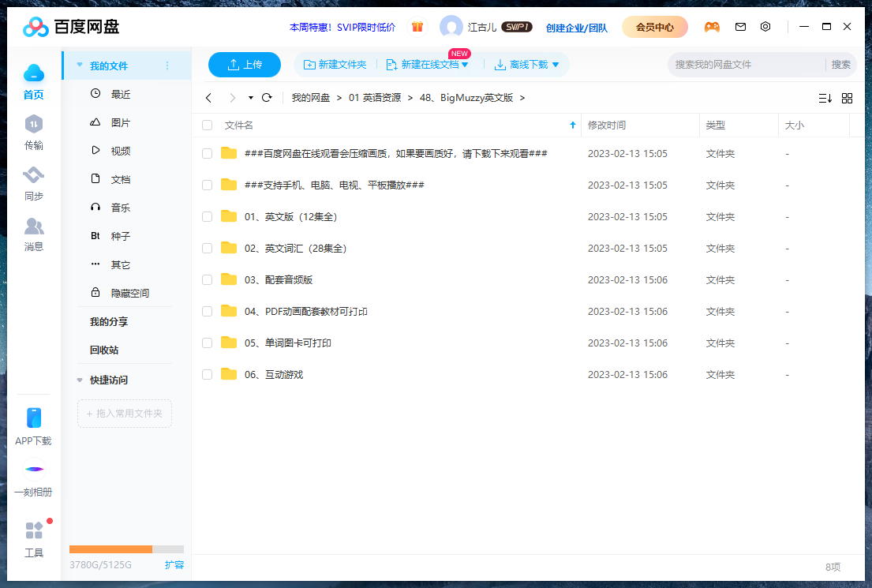Image resolution: width=872 pixels, height=588 pixels.
Task: Refresh the file list
Action: coord(267,97)
